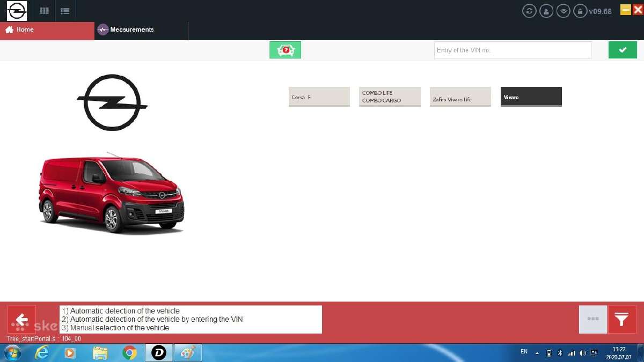The width and height of the screenshot is (644, 362).
Task: Click the large Opel brand logo
Action: 112,102
